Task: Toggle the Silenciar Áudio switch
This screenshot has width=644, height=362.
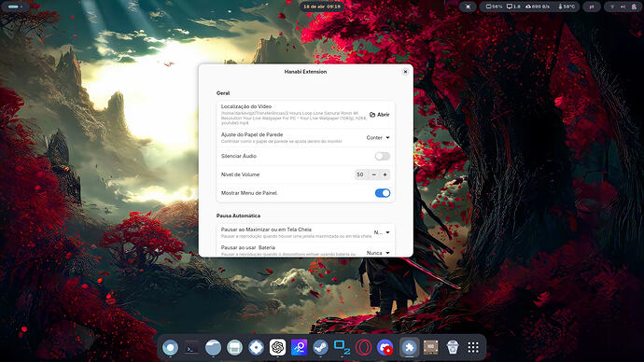Action: click(x=383, y=156)
